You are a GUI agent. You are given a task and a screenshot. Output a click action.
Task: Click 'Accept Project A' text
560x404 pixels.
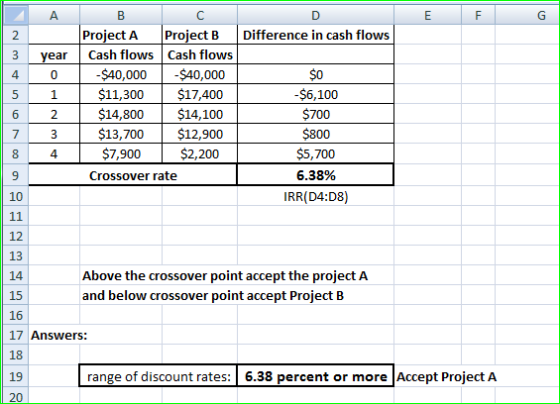pos(446,376)
